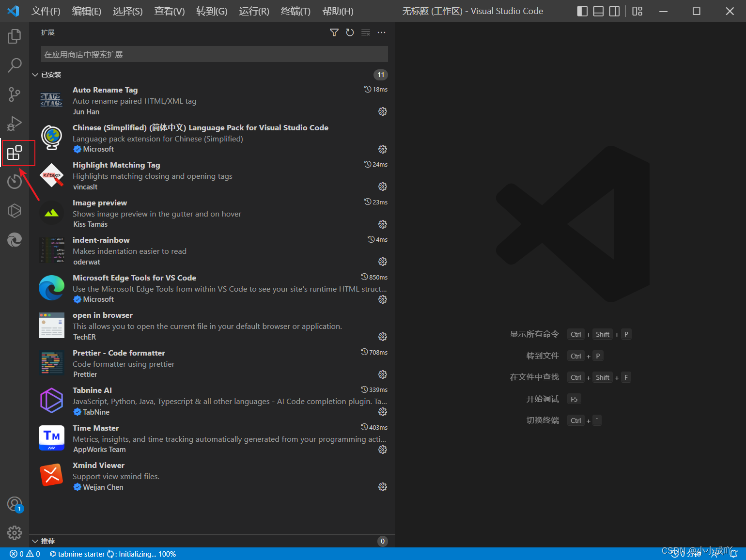Open the VS Code logo window menu

pyautogui.click(x=14, y=11)
